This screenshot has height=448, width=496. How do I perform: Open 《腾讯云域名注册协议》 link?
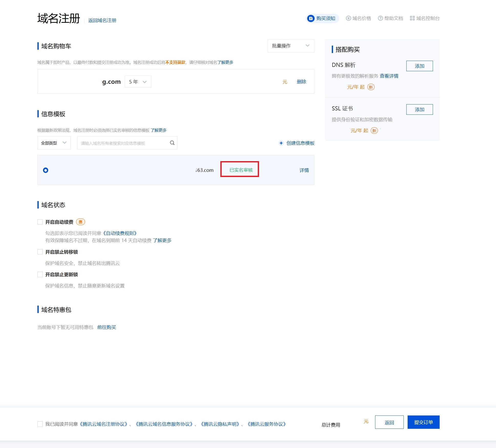click(x=104, y=424)
